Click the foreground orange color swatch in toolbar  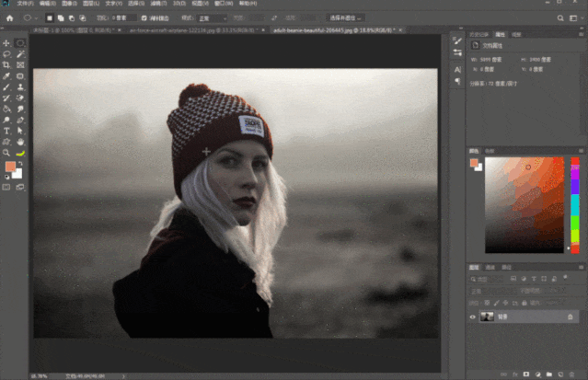coord(10,167)
